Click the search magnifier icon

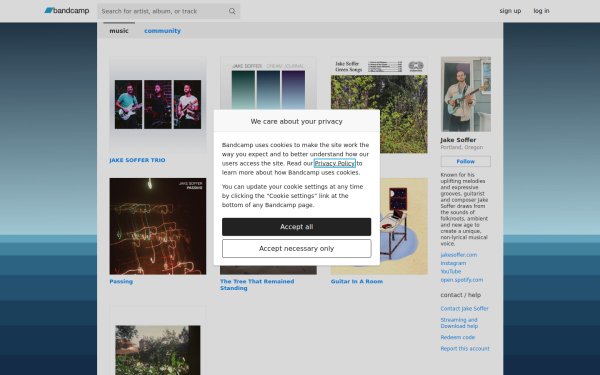coord(232,11)
